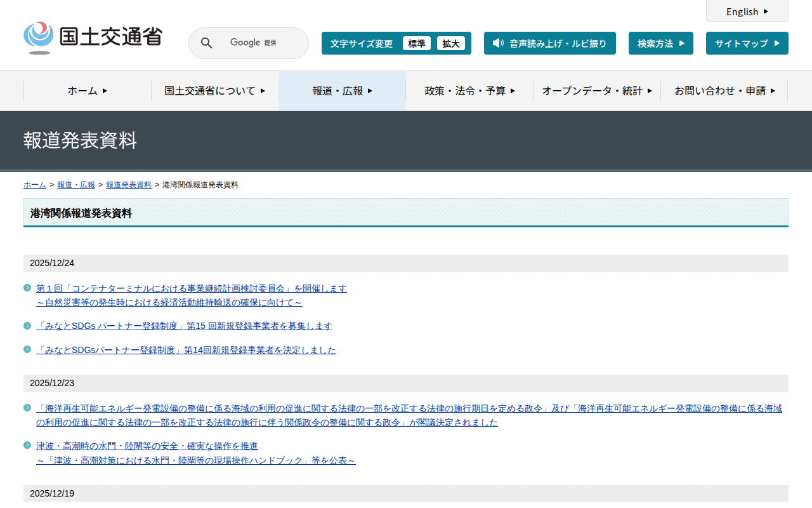Click the bullet icon beside the コンテナターミナル link

tap(27, 288)
